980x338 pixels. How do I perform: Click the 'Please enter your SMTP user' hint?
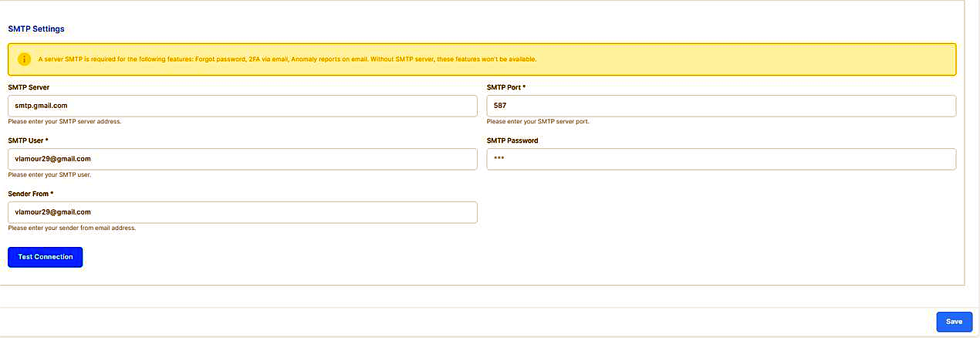49,174
